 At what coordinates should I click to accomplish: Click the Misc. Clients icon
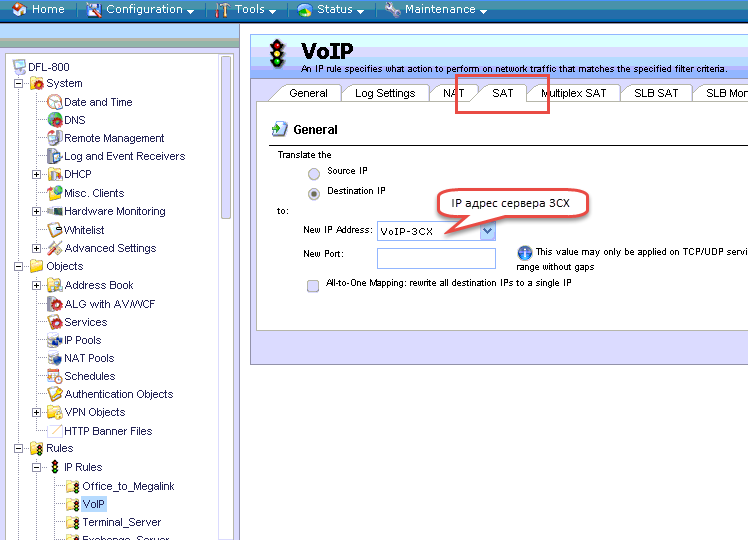pos(55,193)
